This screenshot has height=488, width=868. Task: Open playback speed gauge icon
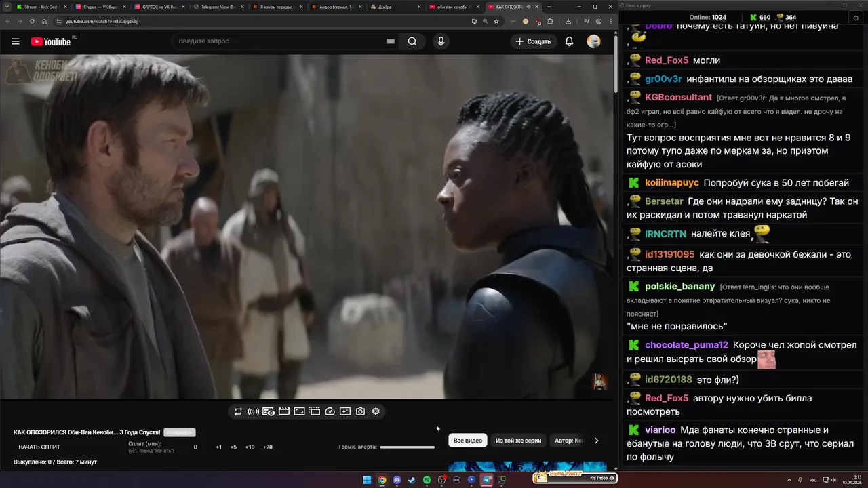[330, 411]
